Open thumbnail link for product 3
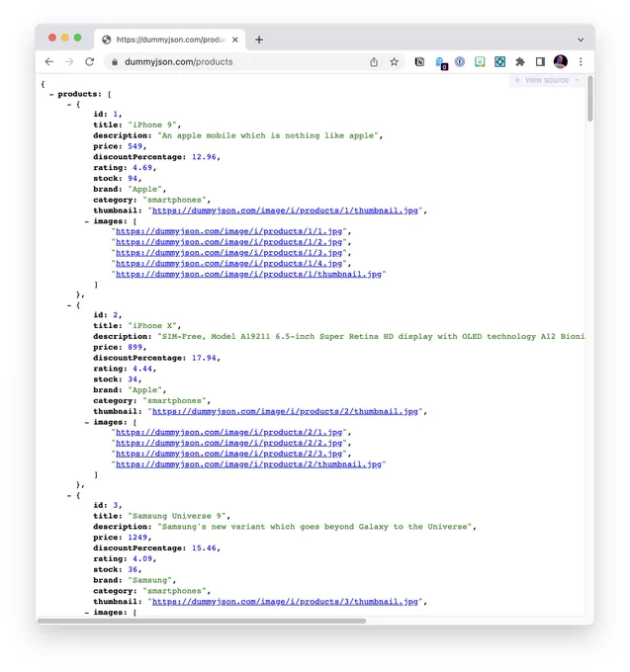The width and height of the screenshot is (630, 672). pos(285,602)
